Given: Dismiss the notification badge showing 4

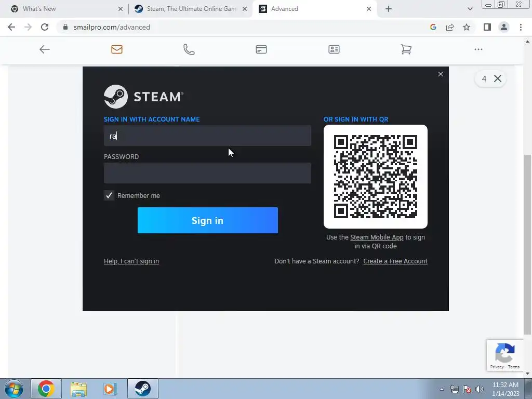Looking at the screenshot, I should pos(498,79).
